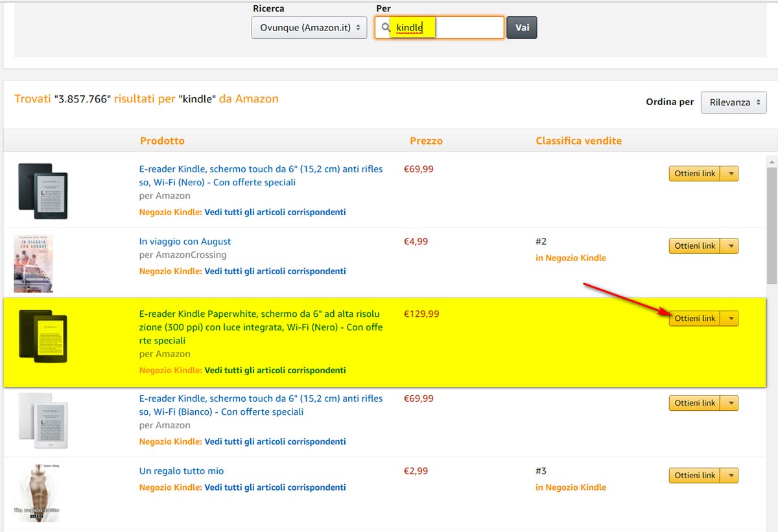Image resolution: width=778 pixels, height=532 pixels.
Task: Click Ottieni link for Kindle Paperwhite
Action: tap(694, 319)
